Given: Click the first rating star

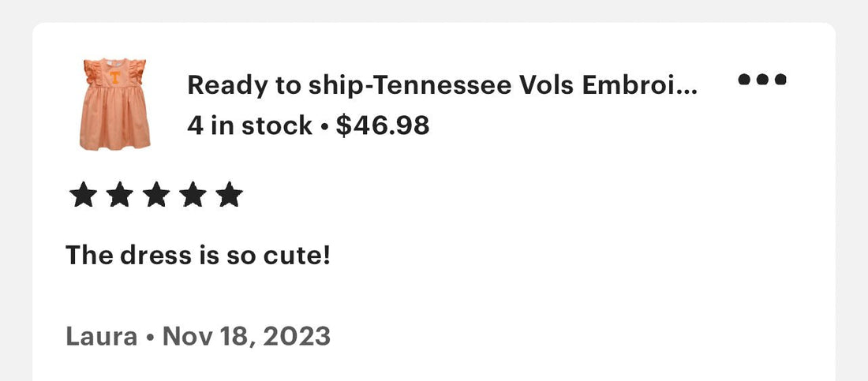Looking at the screenshot, I should click(83, 195).
